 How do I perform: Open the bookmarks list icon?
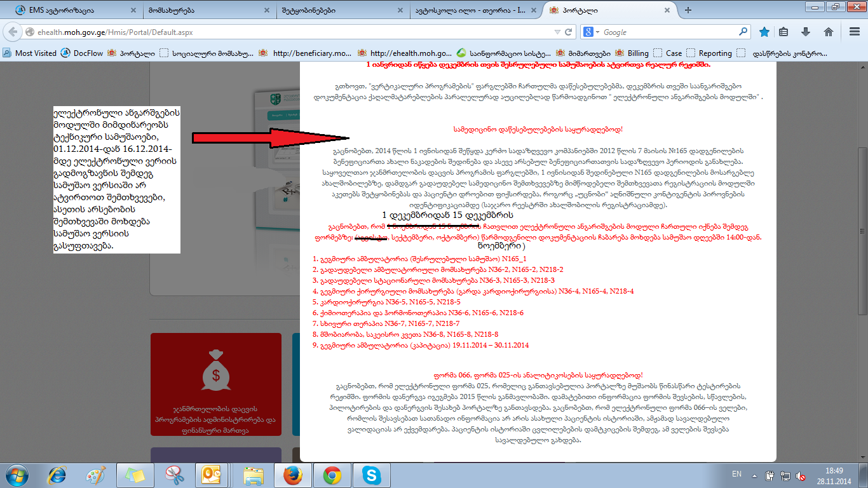[x=784, y=32]
